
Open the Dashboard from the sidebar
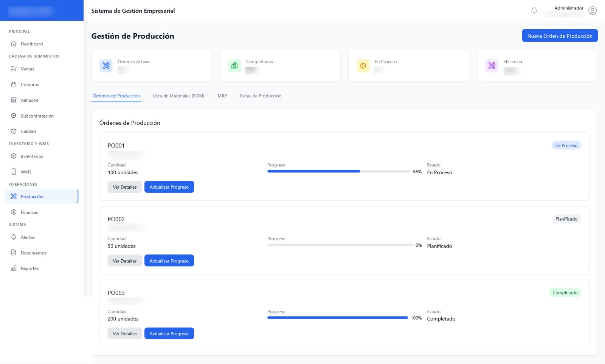32,44
